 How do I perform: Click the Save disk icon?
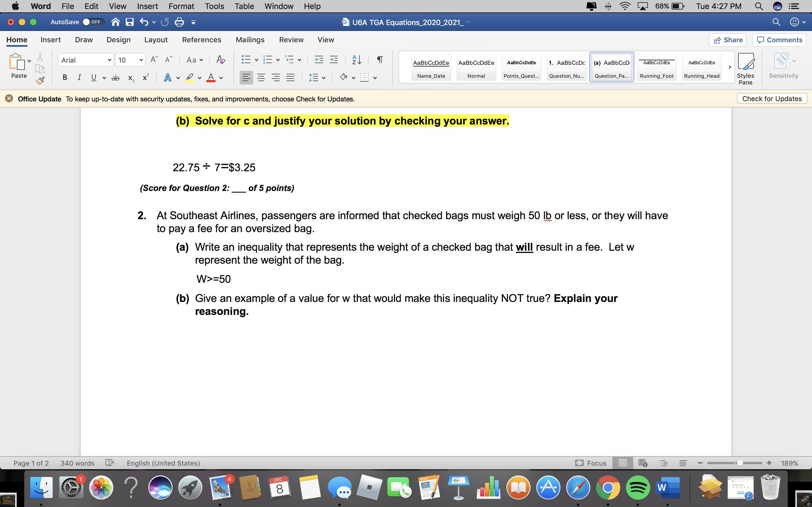click(x=129, y=22)
